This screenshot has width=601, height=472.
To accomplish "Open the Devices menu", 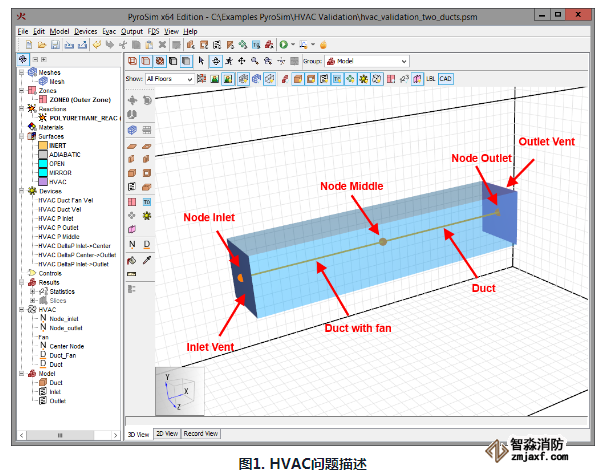I will (x=87, y=32).
